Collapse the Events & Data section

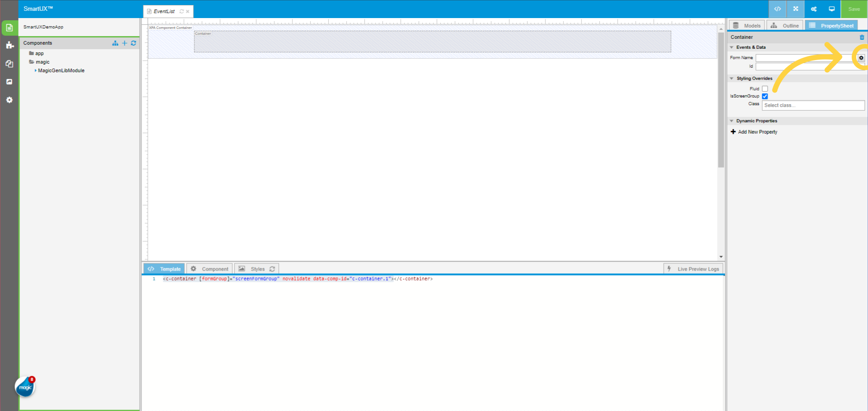(x=732, y=47)
